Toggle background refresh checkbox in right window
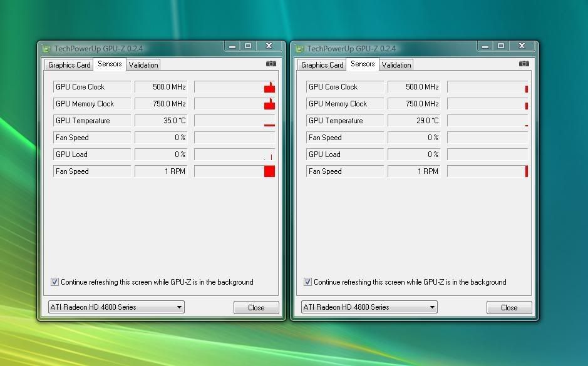Image resolution: width=588 pixels, height=366 pixels. (307, 282)
